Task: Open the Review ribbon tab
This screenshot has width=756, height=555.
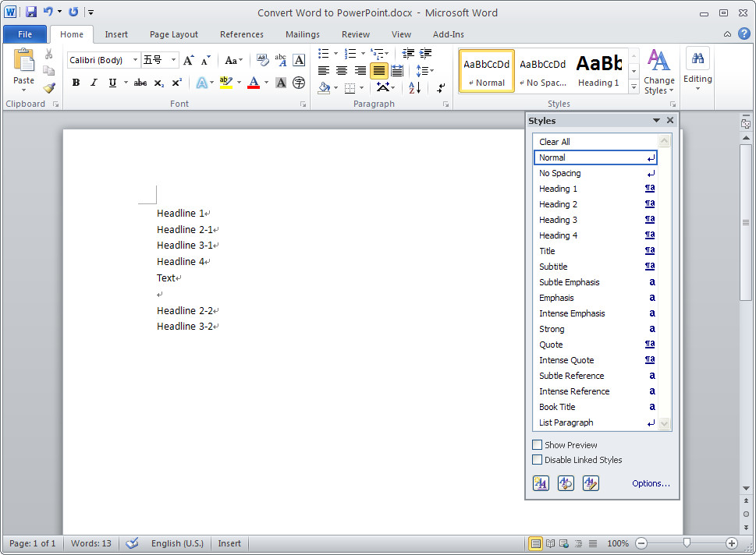Action: [355, 34]
